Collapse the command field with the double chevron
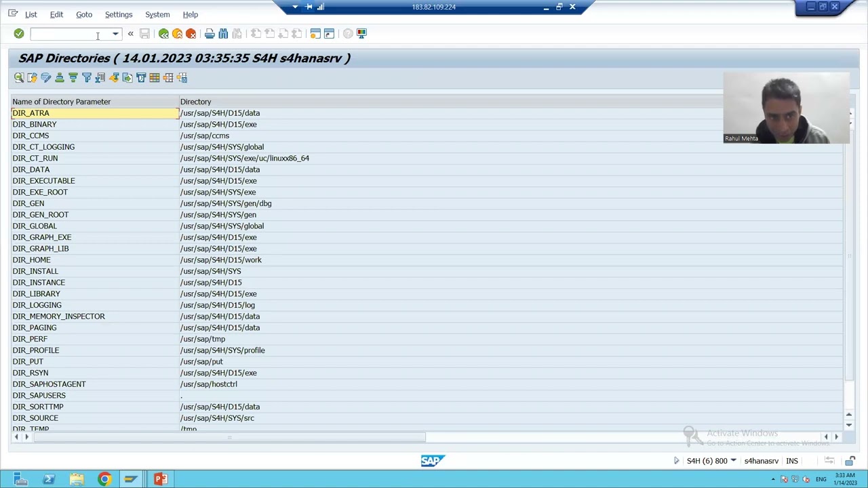This screenshot has height=488, width=868. pyautogui.click(x=130, y=34)
